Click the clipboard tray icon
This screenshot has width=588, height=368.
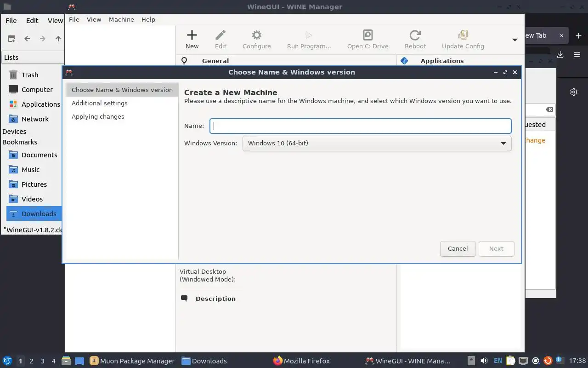click(x=510, y=361)
